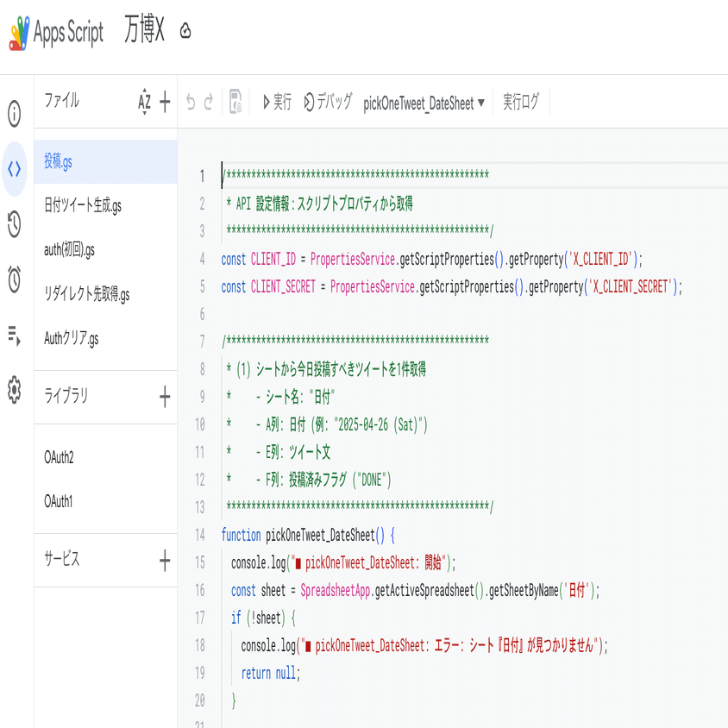The image size is (728, 728).
Task: Select the OAuth2 library entry
Action: 60,457
